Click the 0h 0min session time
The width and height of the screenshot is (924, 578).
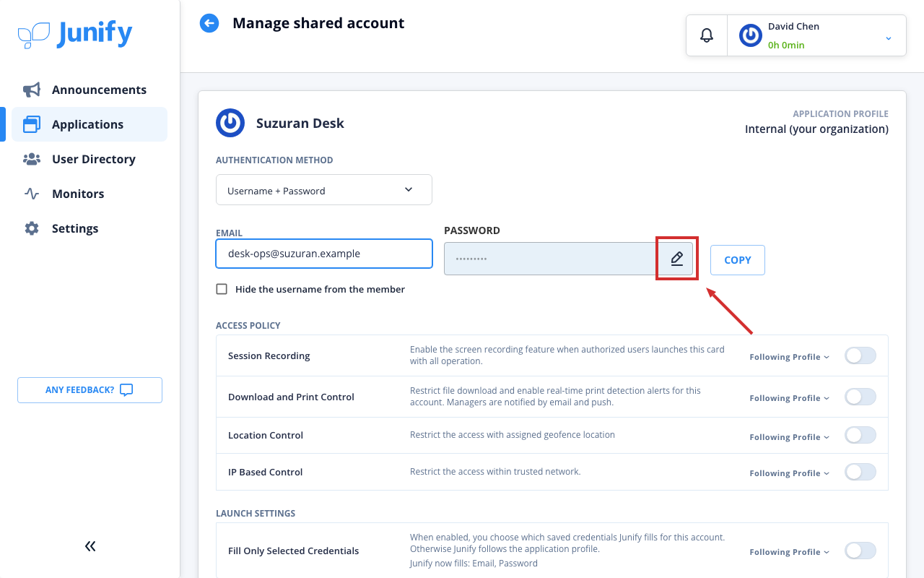786,45
